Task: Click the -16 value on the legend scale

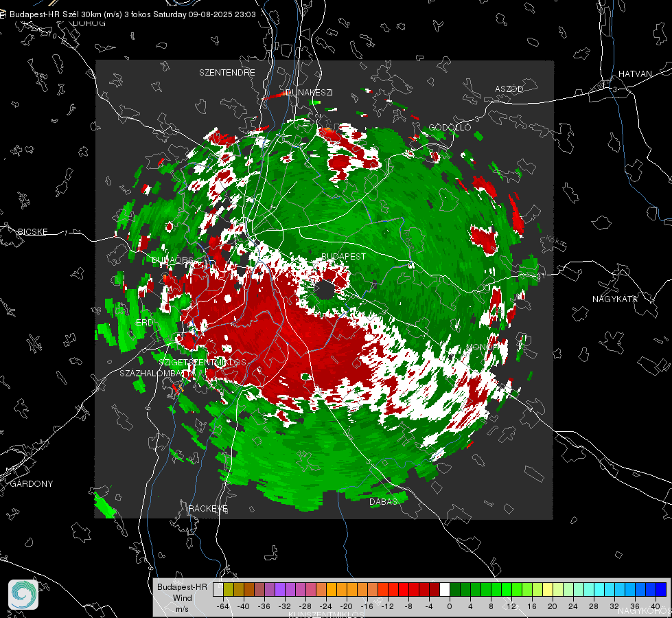Action: pos(367,606)
